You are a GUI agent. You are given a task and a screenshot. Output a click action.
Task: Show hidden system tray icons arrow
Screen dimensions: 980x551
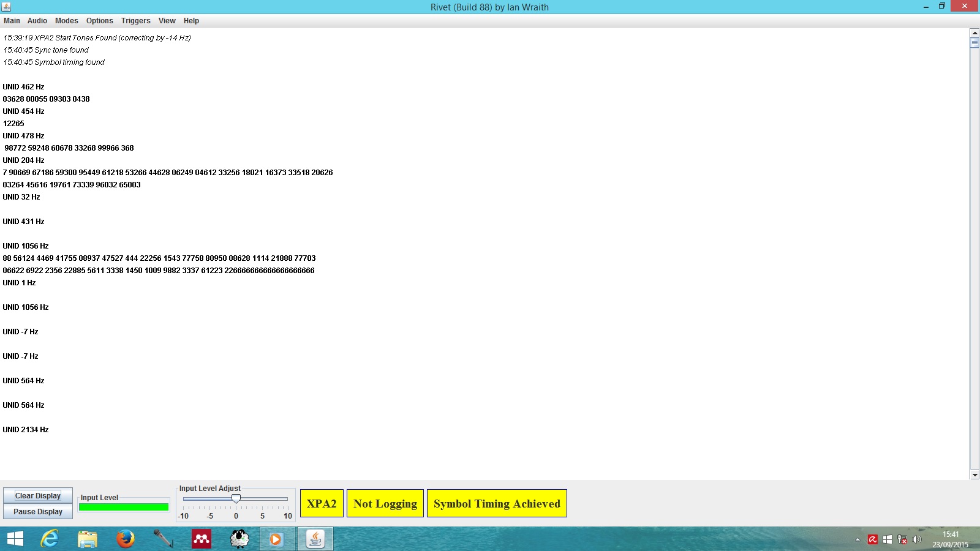(858, 539)
